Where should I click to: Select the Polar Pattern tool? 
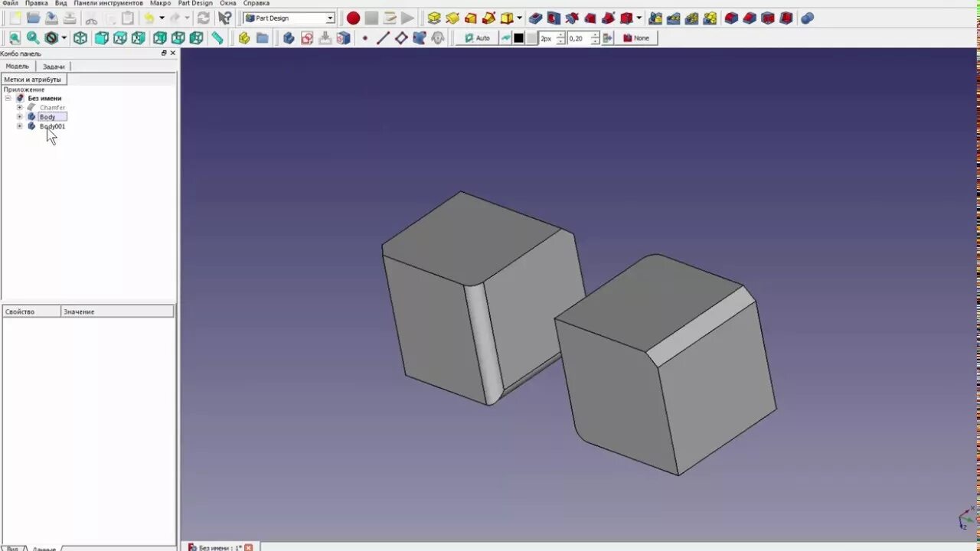click(692, 18)
